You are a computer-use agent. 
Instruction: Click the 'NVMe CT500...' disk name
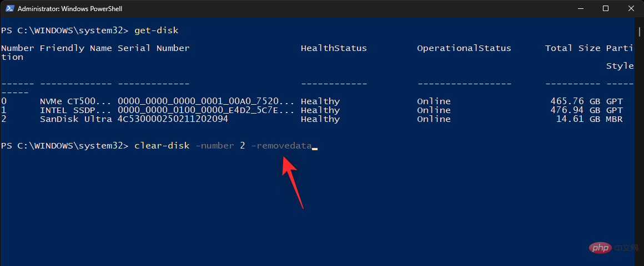(x=76, y=101)
